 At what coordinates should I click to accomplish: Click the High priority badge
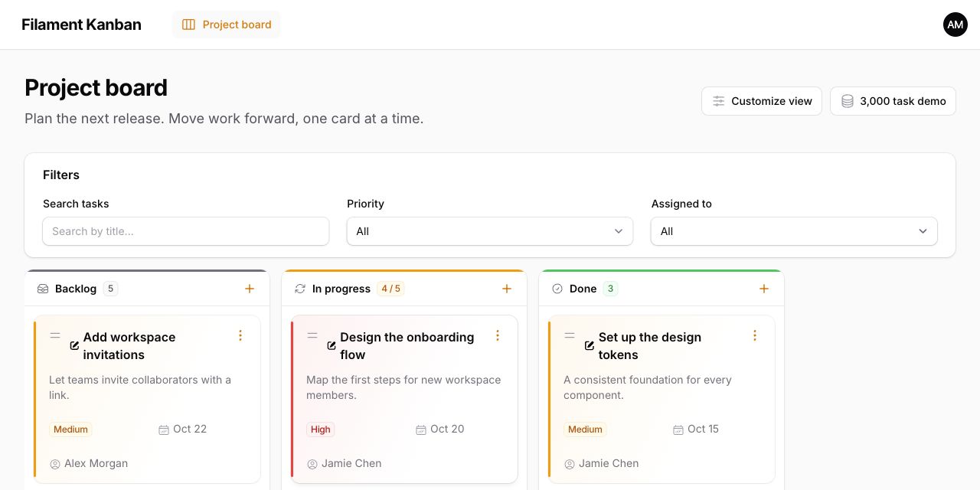click(x=321, y=430)
